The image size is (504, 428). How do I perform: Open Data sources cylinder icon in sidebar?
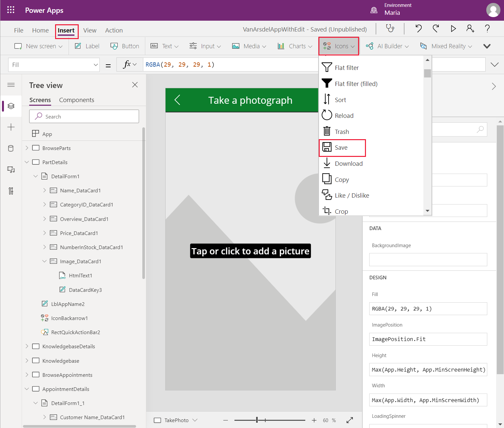pyautogui.click(x=11, y=148)
